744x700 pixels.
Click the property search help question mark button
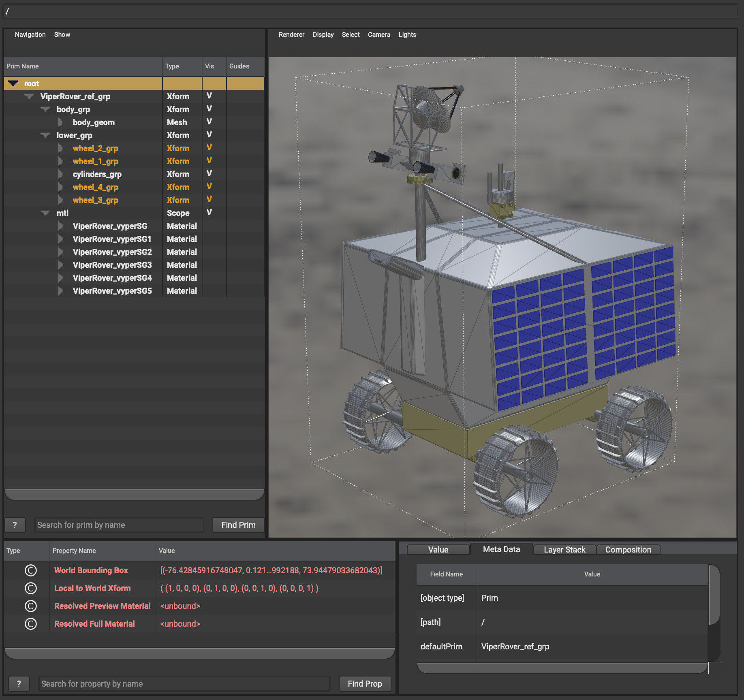(19, 684)
